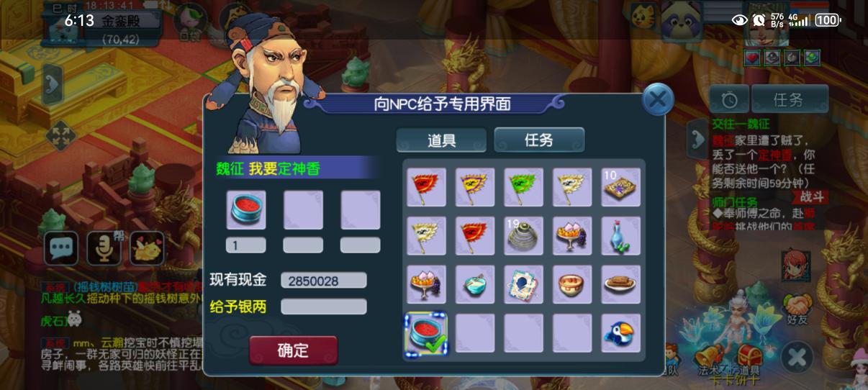Screen dimensions: 868x390
Task: Switch to the 任务 tab in the give dialog
Action: (x=539, y=140)
